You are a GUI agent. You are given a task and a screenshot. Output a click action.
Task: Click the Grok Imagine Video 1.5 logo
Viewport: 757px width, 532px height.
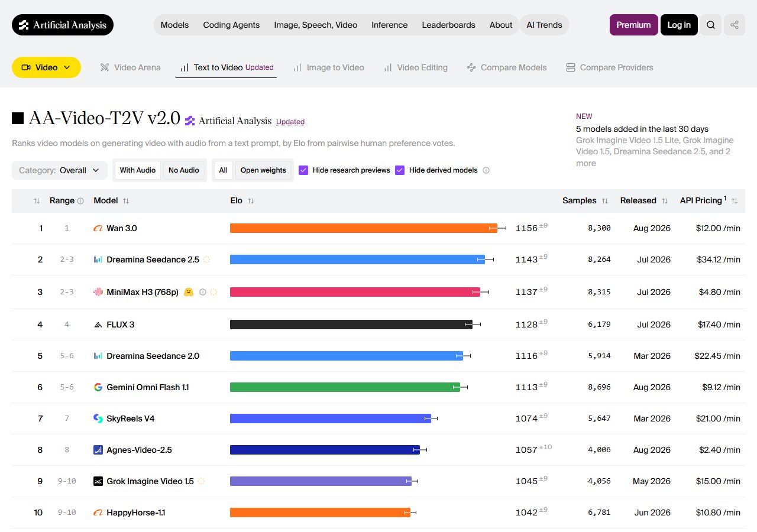98,481
